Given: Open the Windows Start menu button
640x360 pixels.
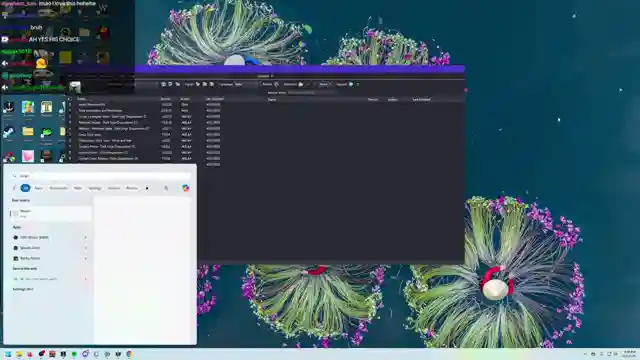Looking at the screenshot, I should pos(8,354).
